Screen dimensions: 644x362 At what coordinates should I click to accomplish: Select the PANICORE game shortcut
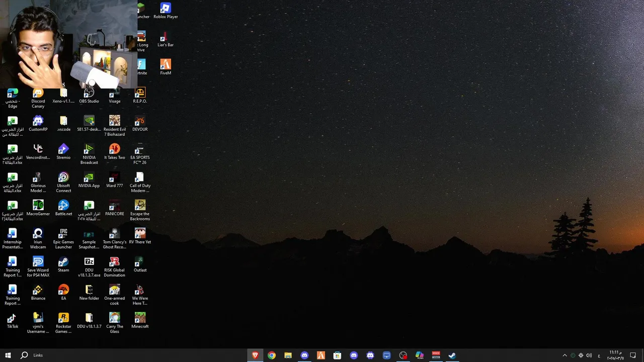pos(115,208)
